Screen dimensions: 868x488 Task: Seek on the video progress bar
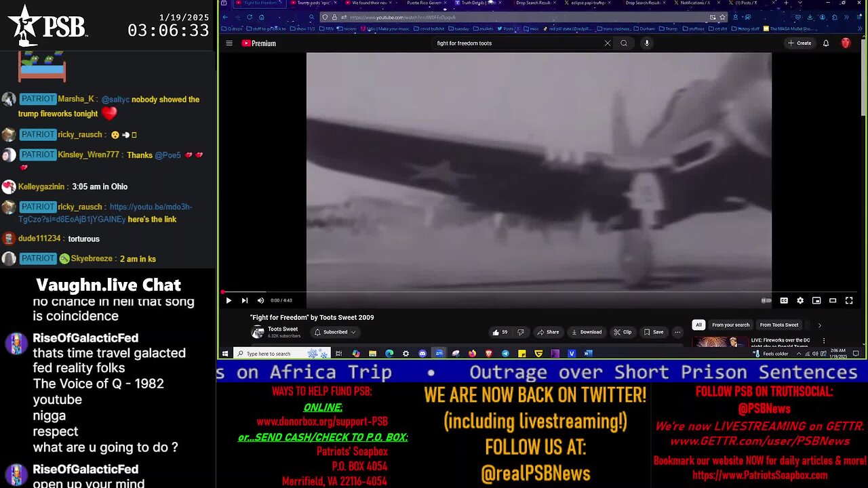pos(539,292)
